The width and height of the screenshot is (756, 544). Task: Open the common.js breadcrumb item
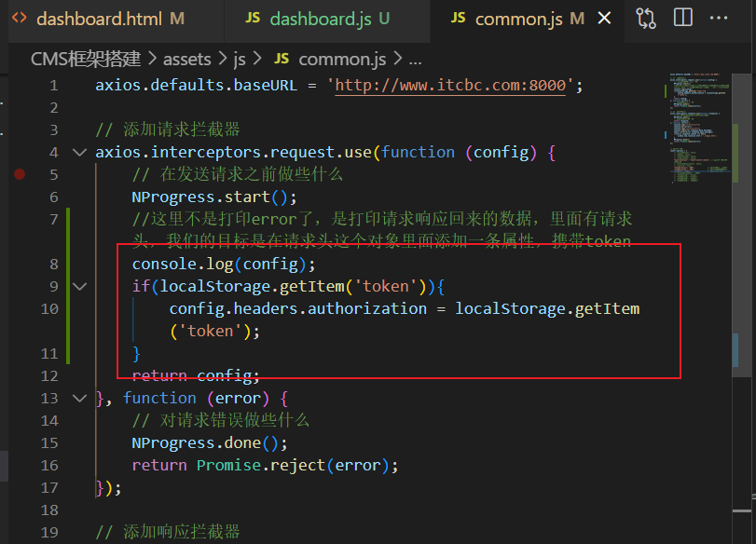click(342, 60)
